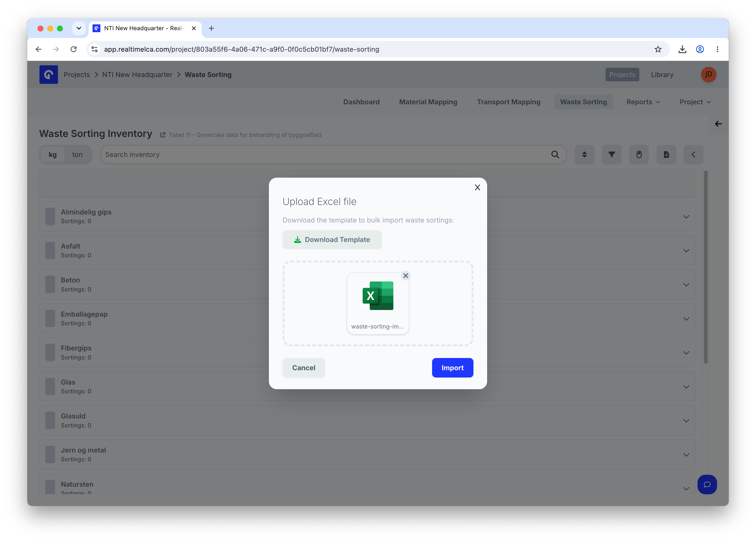
Task: Expand the Glas row
Action: (x=686, y=387)
